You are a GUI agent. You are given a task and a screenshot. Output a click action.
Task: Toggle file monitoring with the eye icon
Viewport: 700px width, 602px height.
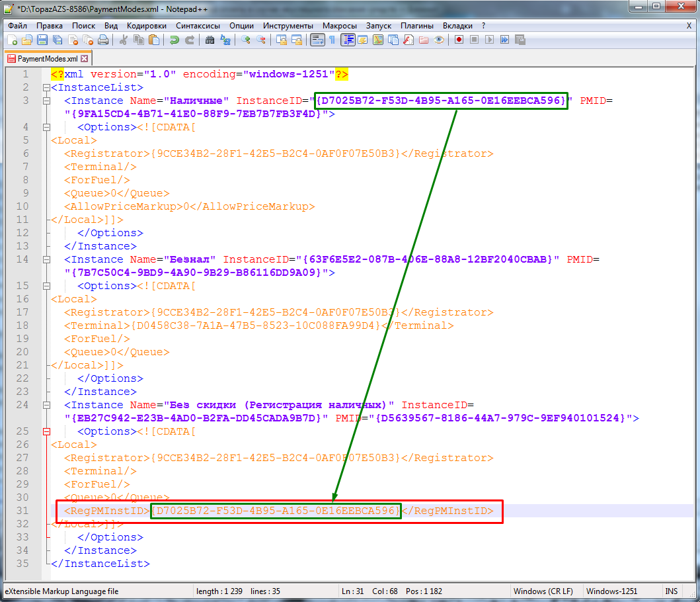(439, 40)
